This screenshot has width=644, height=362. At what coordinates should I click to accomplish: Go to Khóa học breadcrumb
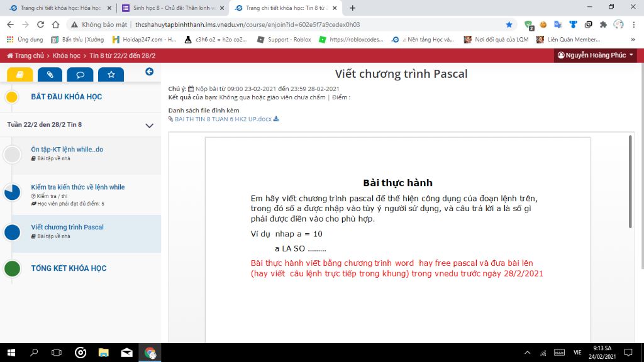67,55
